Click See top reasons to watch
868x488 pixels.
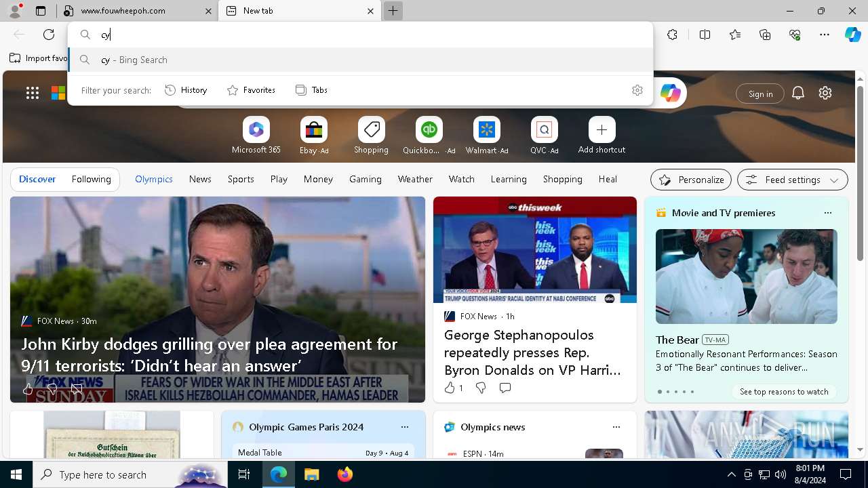pos(784,392)
